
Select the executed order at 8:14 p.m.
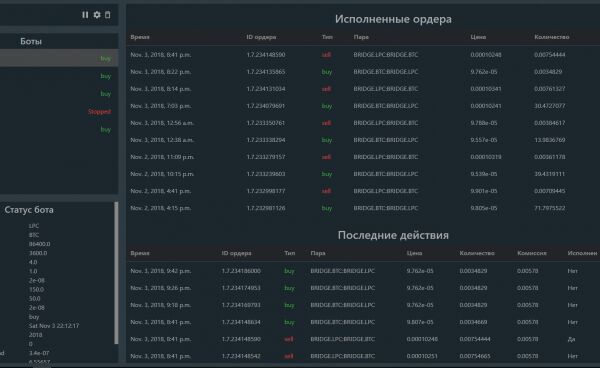pos(363,89)
